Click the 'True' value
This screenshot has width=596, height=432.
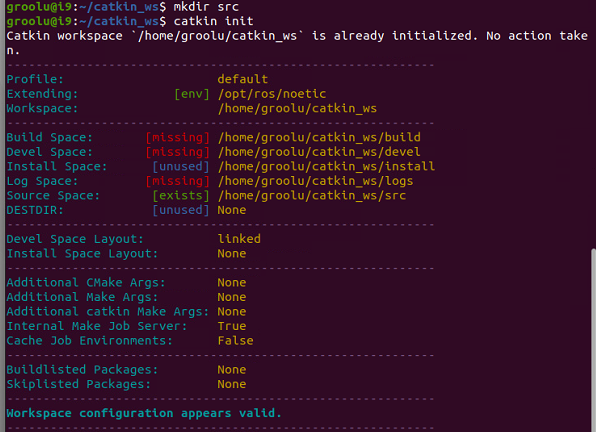coord(231,326)
